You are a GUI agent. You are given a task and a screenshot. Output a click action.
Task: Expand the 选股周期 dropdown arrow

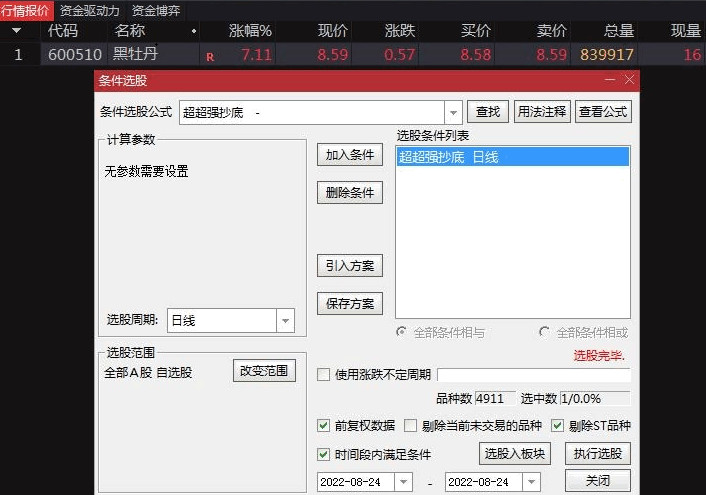285,321
